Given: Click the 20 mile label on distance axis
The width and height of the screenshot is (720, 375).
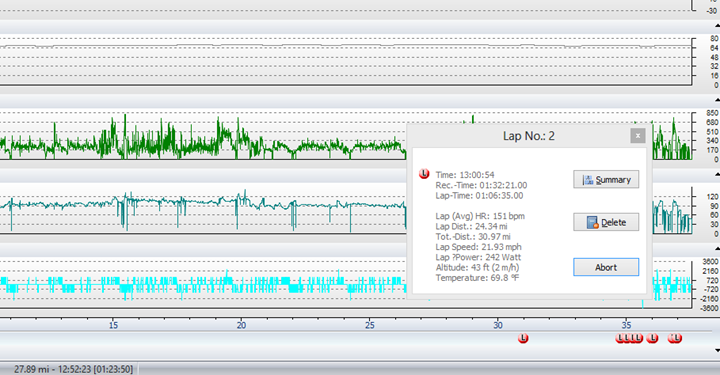Looking at the screenshot, I should (242, 325).
